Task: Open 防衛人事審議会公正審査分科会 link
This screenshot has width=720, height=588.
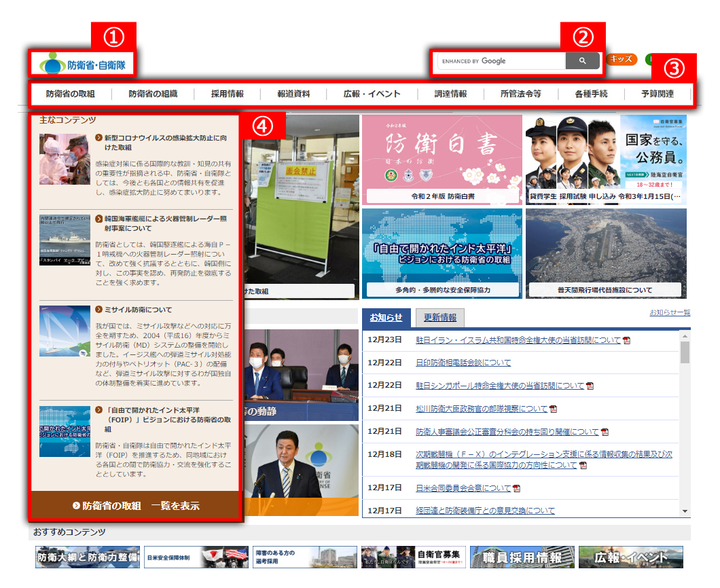Action: (507, 432)
